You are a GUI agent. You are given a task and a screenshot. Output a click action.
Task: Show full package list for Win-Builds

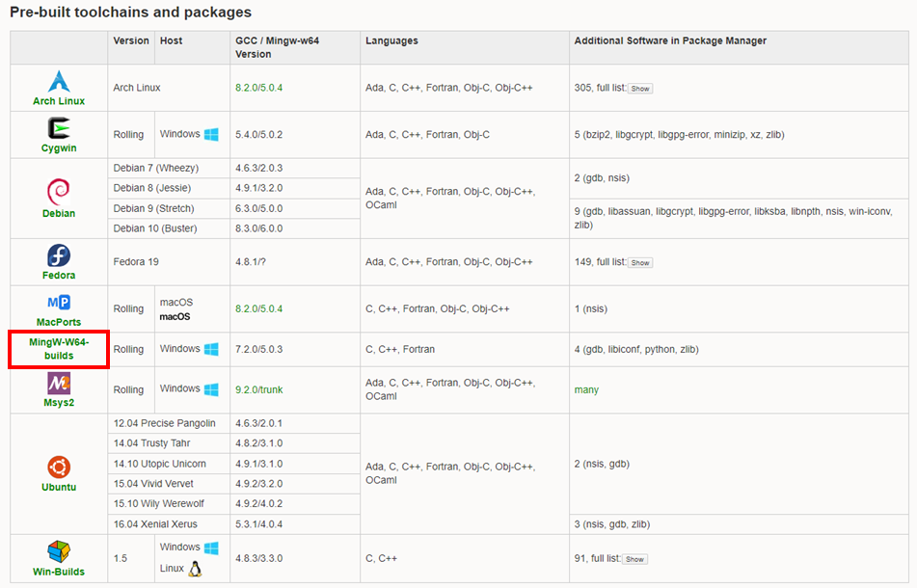pos(634,559)
